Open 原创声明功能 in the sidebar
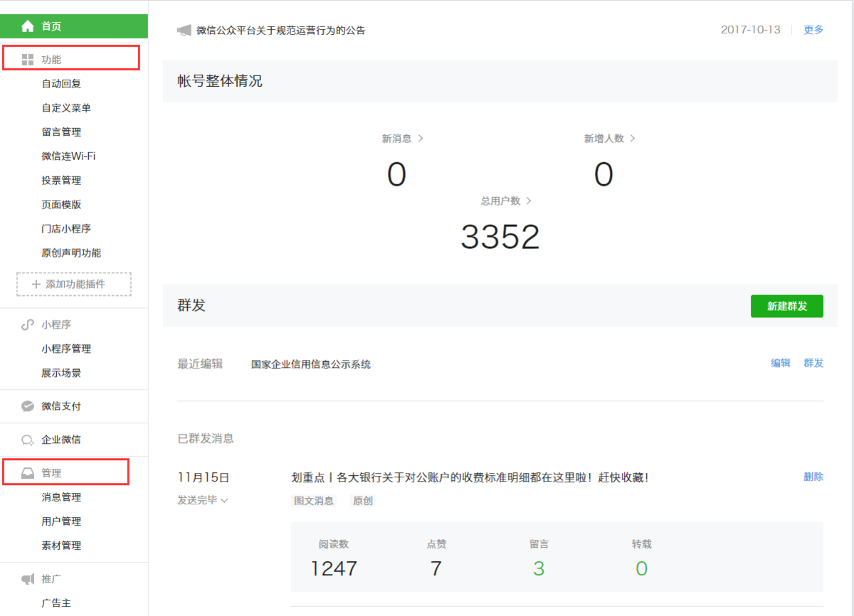 (71, 253)
